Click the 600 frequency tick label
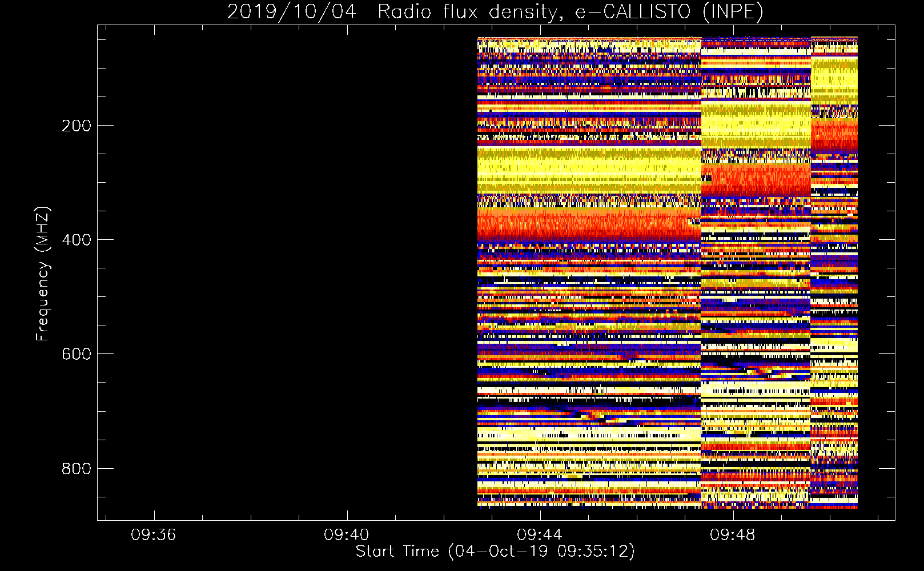The width and height of the screenshot is (924, 571). click(76, 354)
